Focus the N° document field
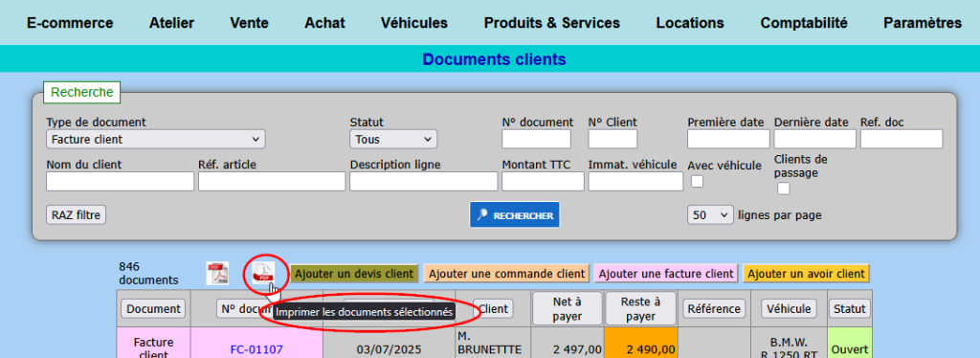The height and width of the screenshot is (358, 980). tap(536, 139)
